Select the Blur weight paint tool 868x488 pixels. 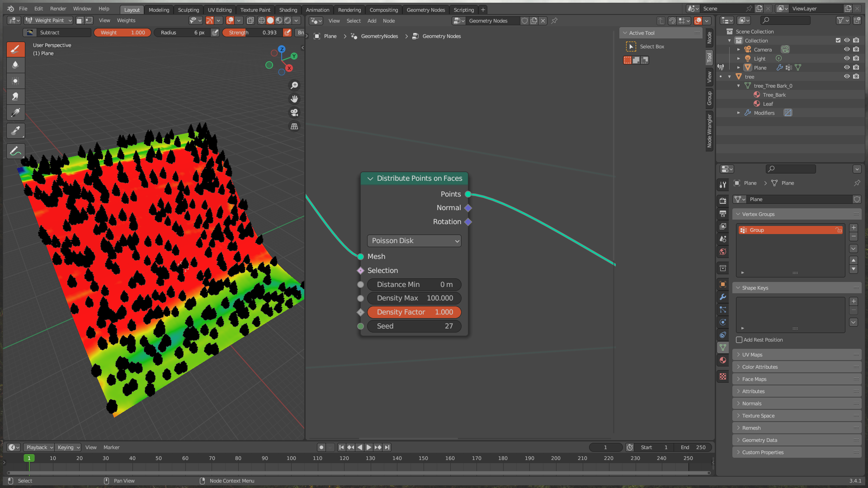click(x=15, y=65)
